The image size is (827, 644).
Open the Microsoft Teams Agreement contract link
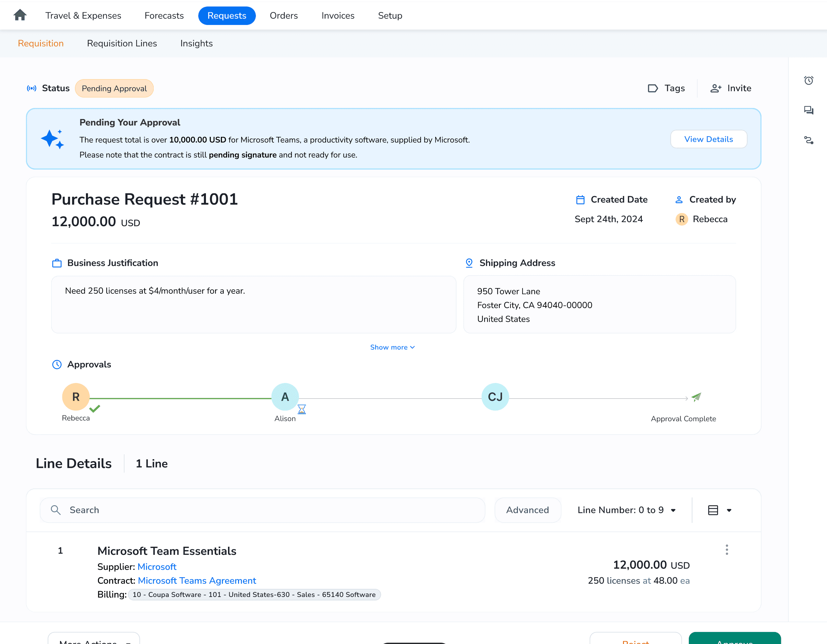[x=197, y=581]
